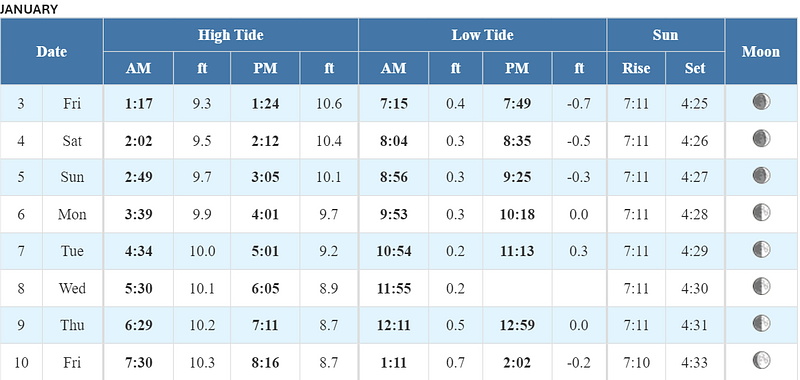Click the moon phase icon for Wednesday 8
800x380 pixels.
[x=761, y=286]
